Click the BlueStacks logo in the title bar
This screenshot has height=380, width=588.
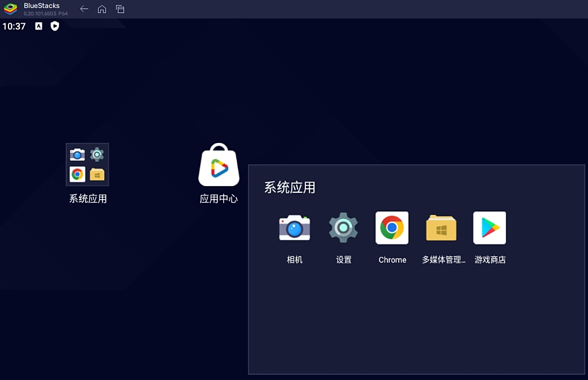(10, 9)
